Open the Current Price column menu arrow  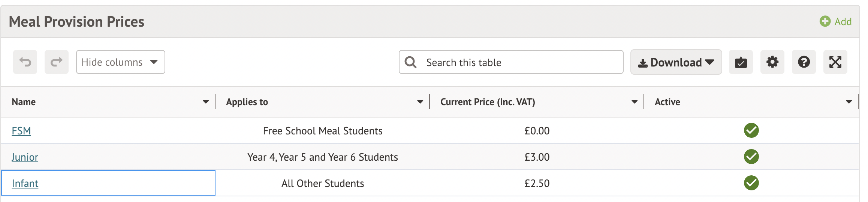(635, 102)
